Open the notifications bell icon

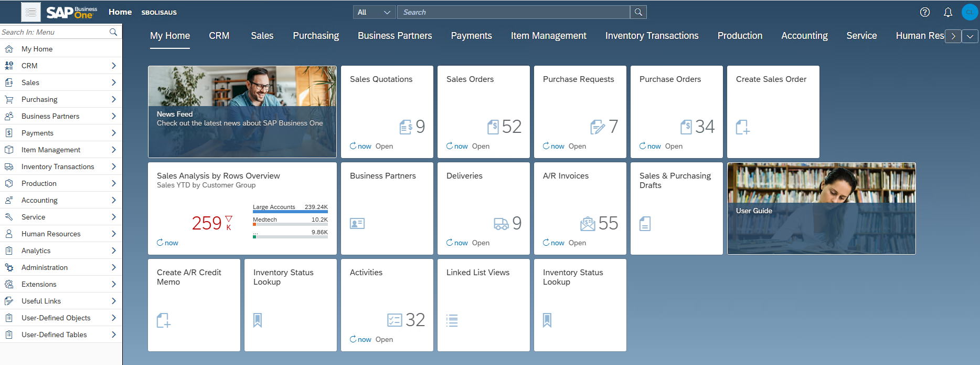click(x=948, y=12)
